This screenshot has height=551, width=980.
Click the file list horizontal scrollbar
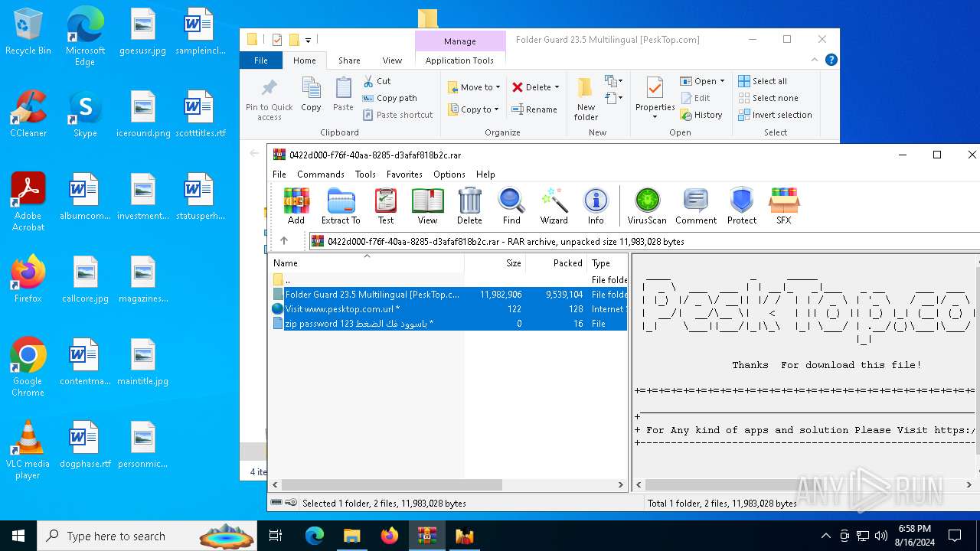(391, 484)
